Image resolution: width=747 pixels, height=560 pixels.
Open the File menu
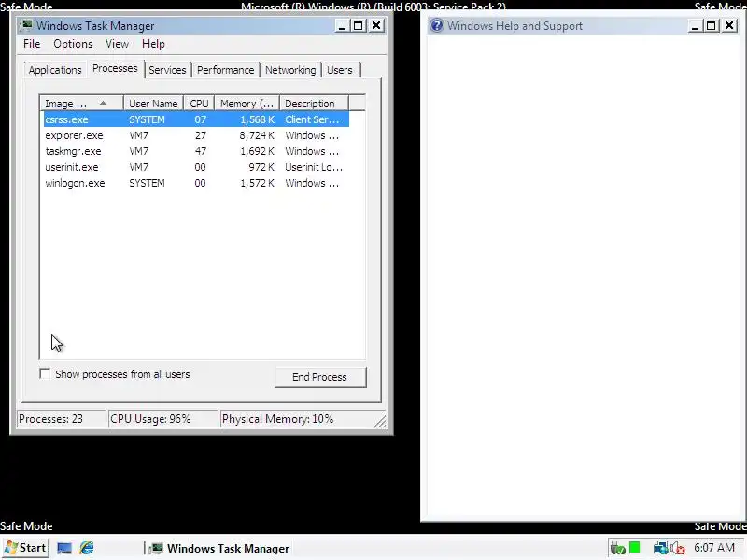[x=32, y=44]
